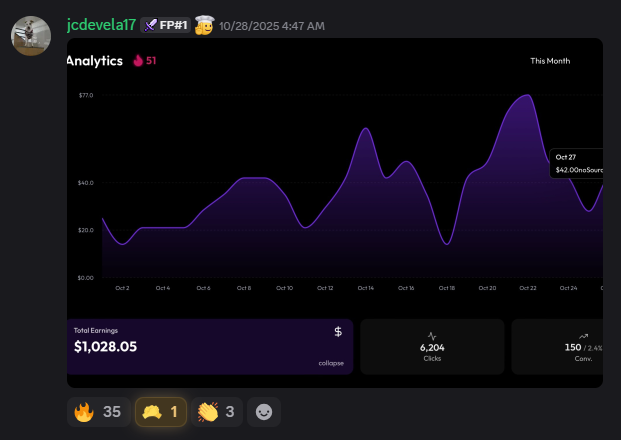This screenshot has width=621, height=440.
Task: Click the trend arrow icon above Conv.
Action: click(582, 335)
